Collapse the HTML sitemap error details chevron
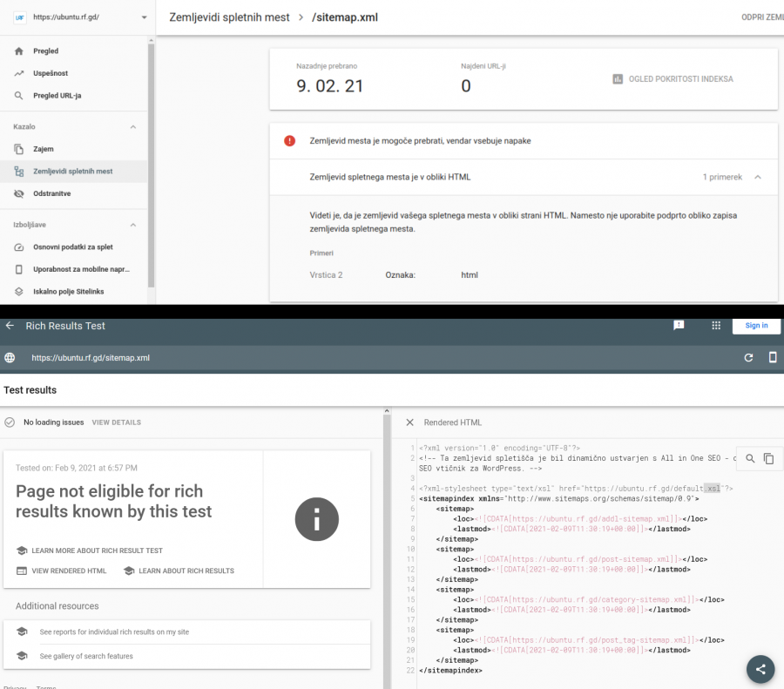 pos(758,177)
